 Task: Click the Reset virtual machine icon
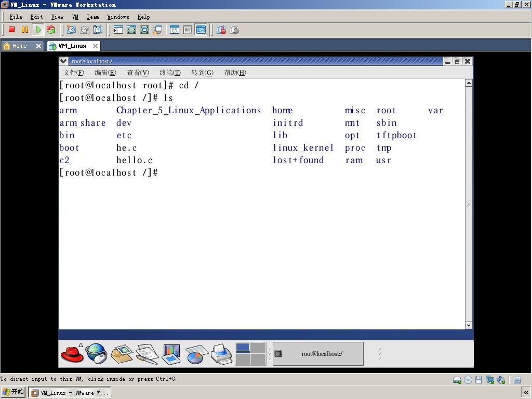pyautogui.click(x=51, y=30)
